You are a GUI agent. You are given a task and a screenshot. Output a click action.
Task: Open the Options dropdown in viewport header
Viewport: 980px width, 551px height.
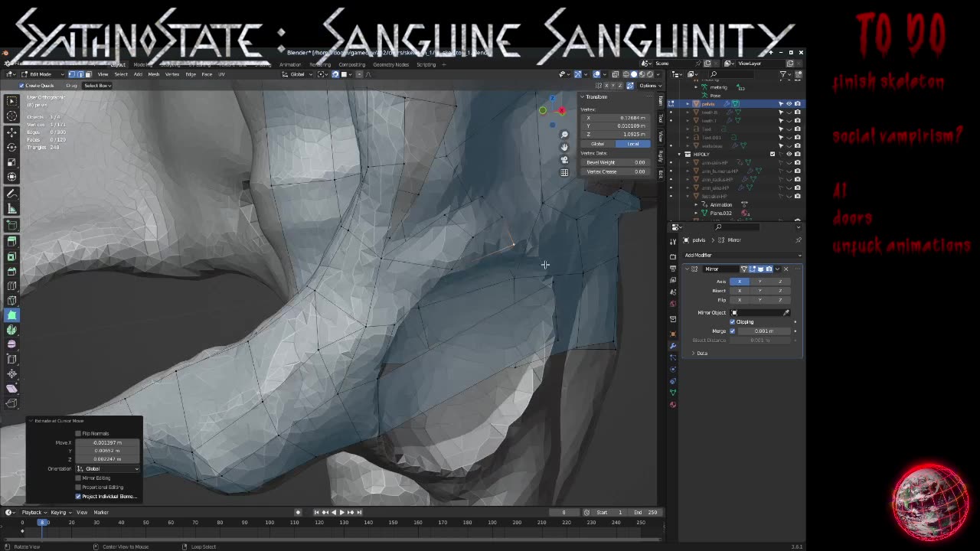(x=649, y=85)
